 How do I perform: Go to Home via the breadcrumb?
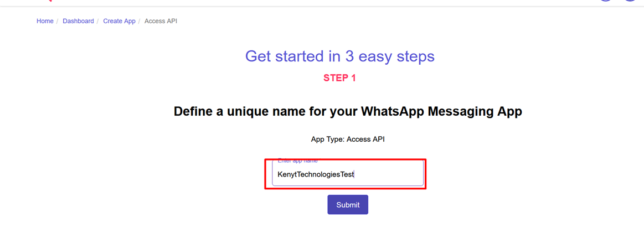click(45, 21)
